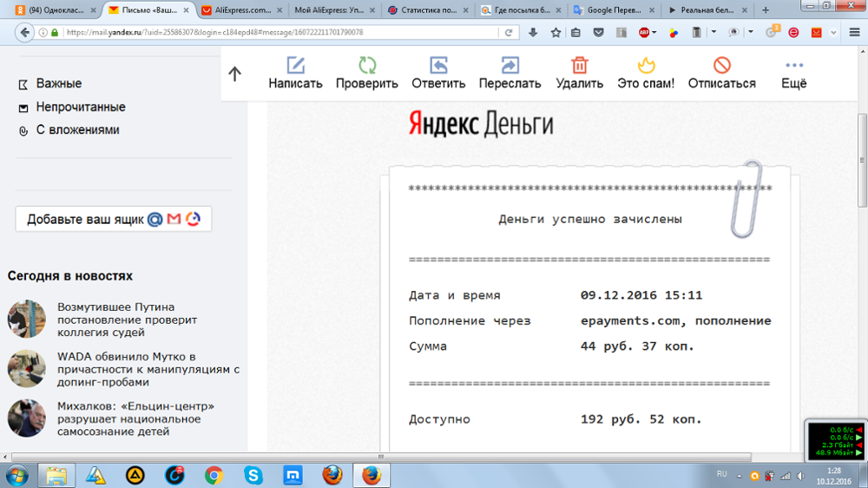Open AIMP player taskbar icon
This screenshot has width=868, height=488.
pyautogui.click(x=135, y=476)
